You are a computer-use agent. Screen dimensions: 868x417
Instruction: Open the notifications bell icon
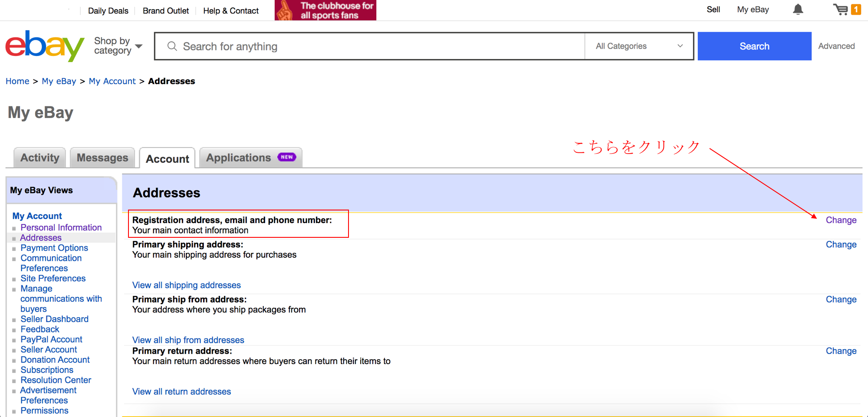pyautogui.click(x=798, y=10)
